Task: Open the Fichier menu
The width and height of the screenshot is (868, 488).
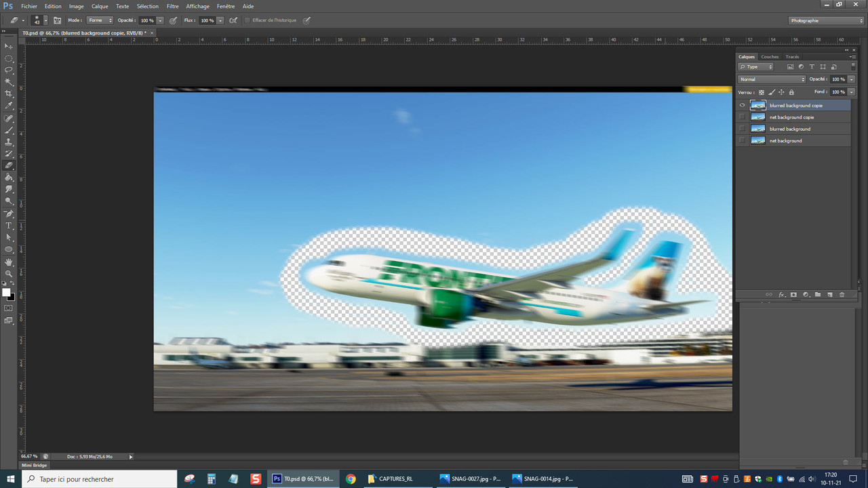Action: (29, 6)
